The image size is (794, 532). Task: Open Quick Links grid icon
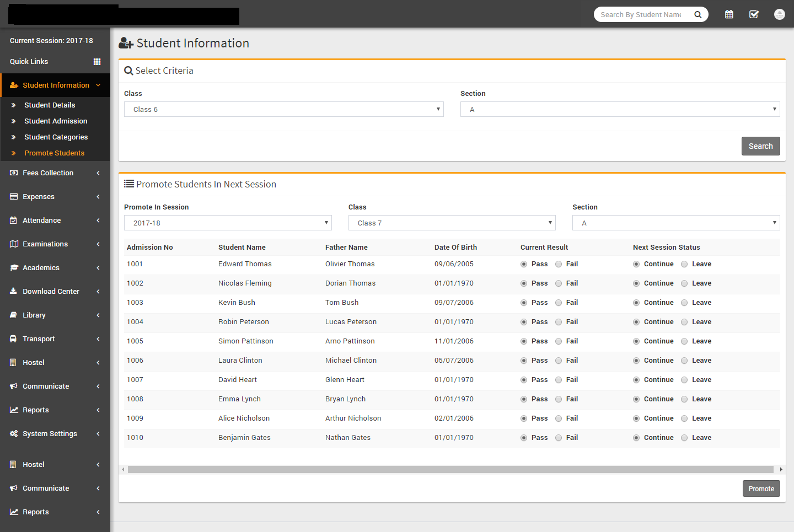tap(97, 62)
